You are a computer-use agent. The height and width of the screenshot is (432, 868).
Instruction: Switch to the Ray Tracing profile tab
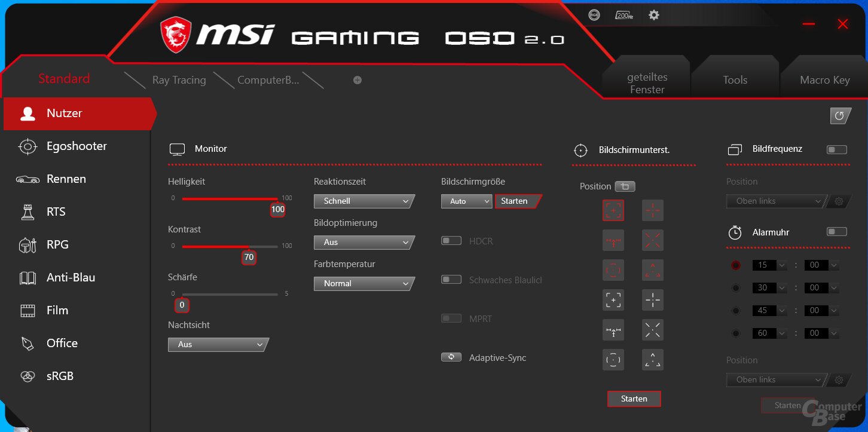[179, 80]
